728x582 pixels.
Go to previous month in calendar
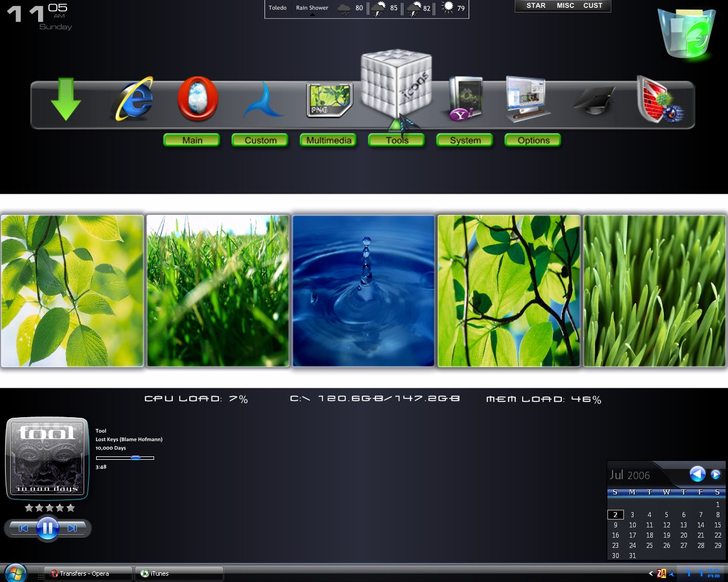(x=697, y=474)
